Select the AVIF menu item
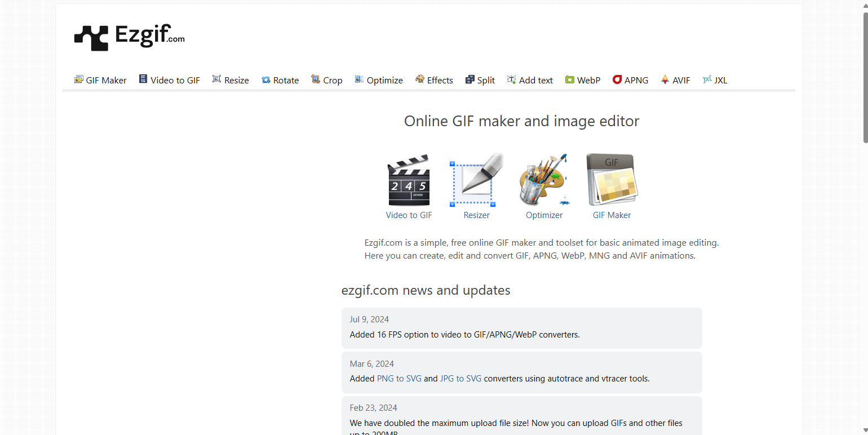The width and height of the screenshot is (868, 435). pos(675,80)
